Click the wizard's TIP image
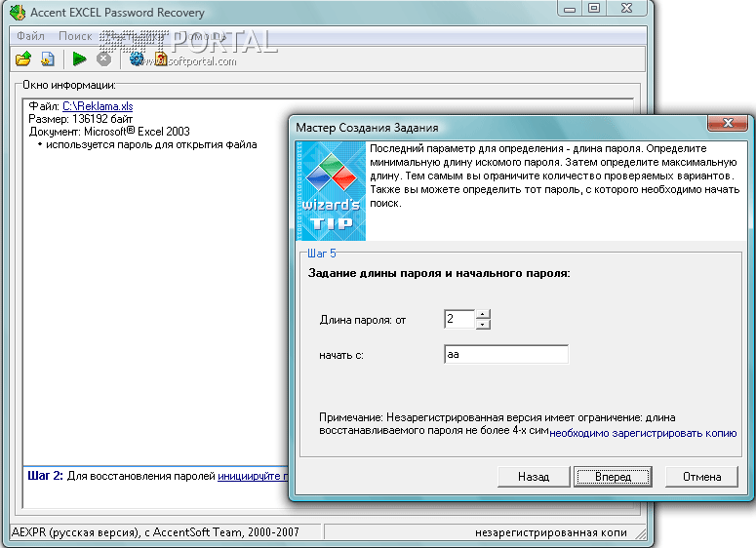The width and height of the screenshot is (756, 548). [x=331, y=191]
